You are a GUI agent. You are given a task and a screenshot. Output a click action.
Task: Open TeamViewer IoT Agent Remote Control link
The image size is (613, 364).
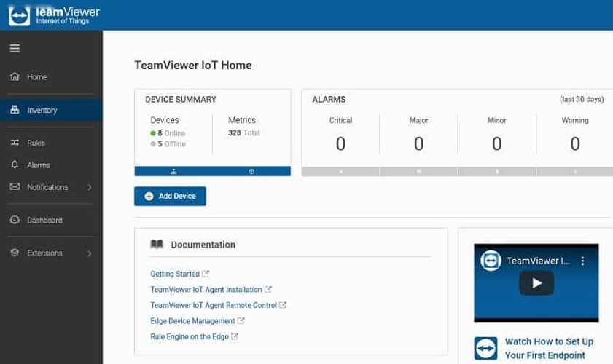pos(214,306)
